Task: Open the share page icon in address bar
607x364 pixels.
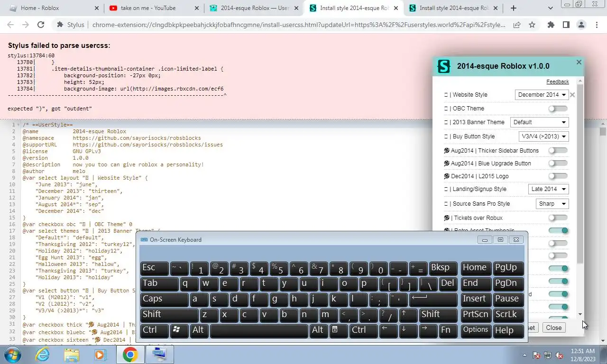Action: pyautogui.click(x=517, y=25)
